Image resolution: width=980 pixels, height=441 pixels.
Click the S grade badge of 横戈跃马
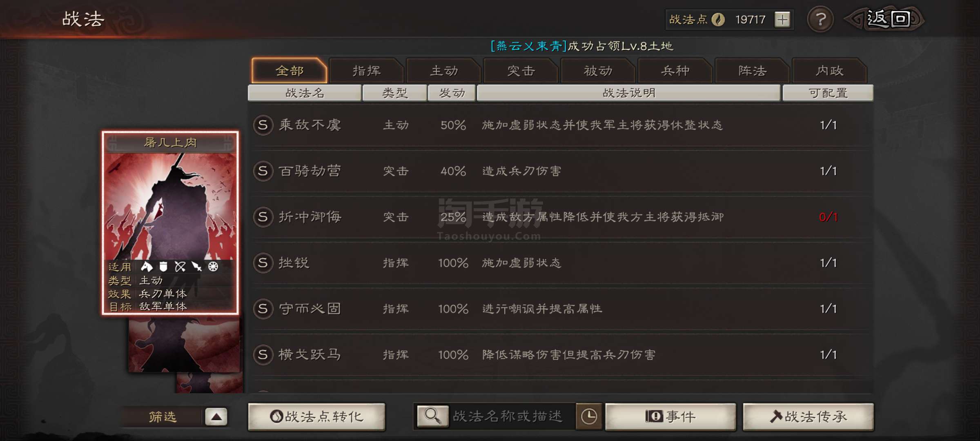[263, 354]
